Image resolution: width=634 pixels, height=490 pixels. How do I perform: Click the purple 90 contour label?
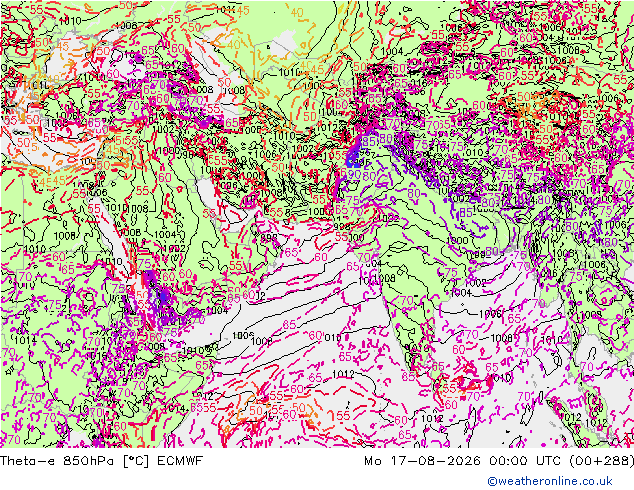point(353,175)
